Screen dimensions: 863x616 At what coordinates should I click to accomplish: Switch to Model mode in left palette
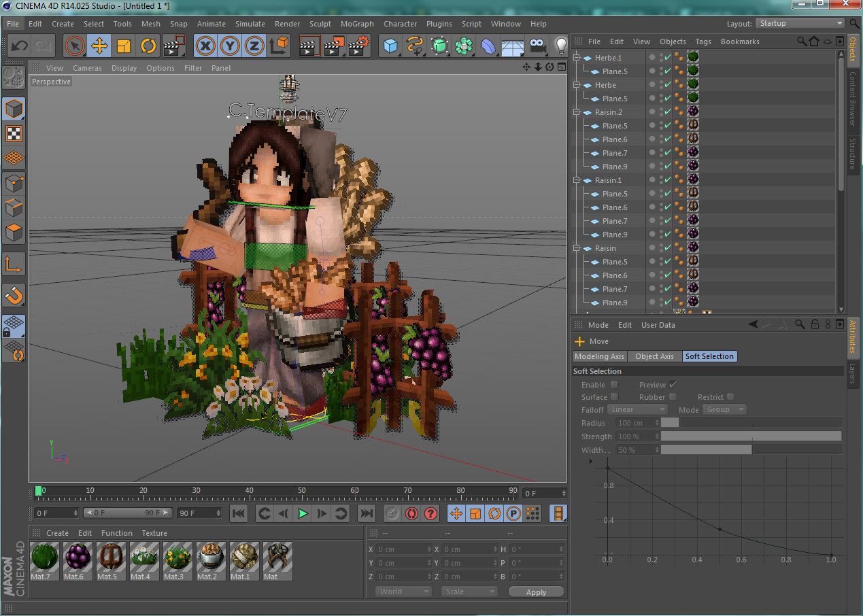14,108
